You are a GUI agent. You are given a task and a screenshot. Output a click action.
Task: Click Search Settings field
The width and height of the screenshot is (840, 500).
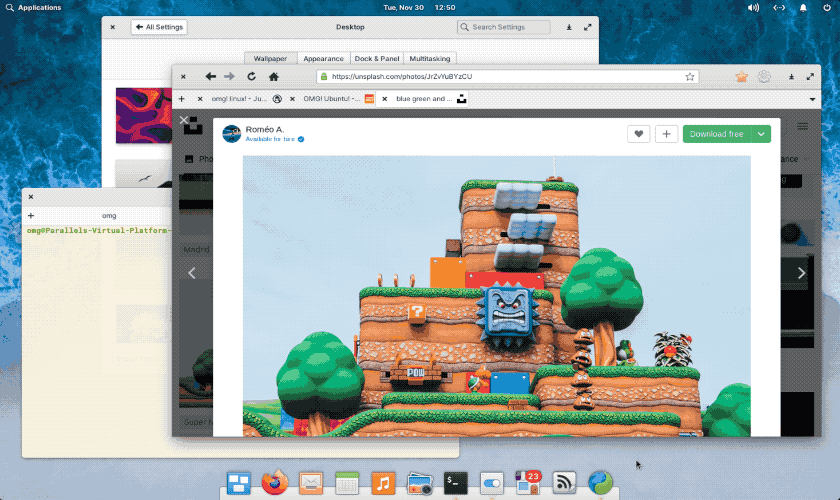tap(504, 27)
